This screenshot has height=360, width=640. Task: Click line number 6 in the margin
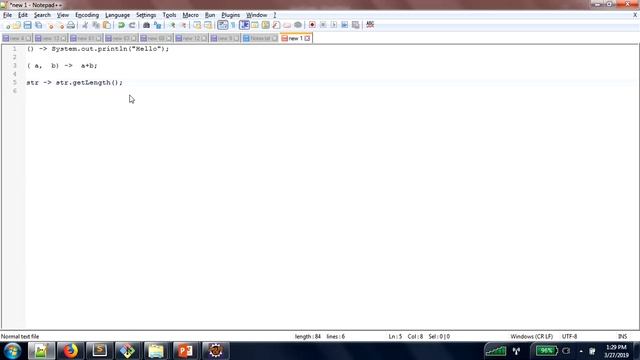pyautogui.click(x=15, y=91)
